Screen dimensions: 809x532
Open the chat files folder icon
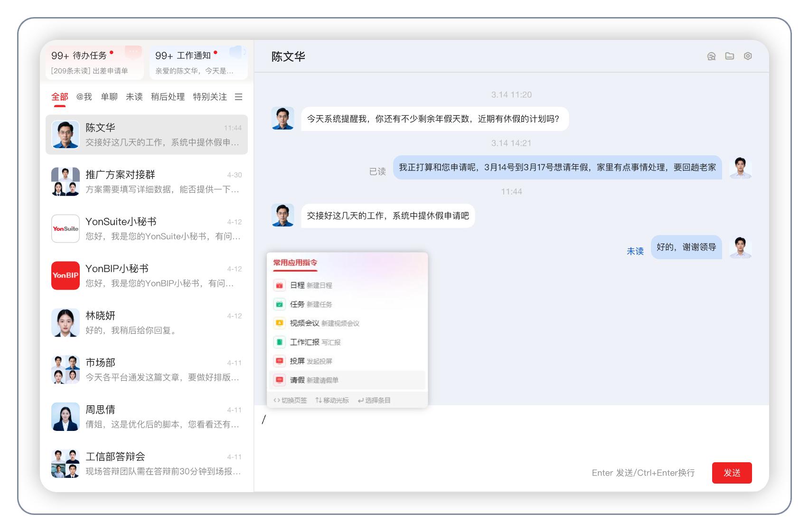click(730, 56)
